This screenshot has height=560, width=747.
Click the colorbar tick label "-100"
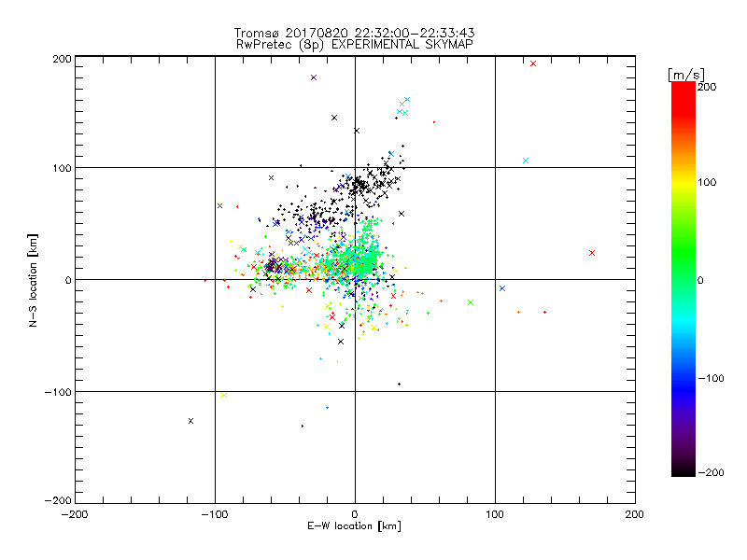point(711,379)
